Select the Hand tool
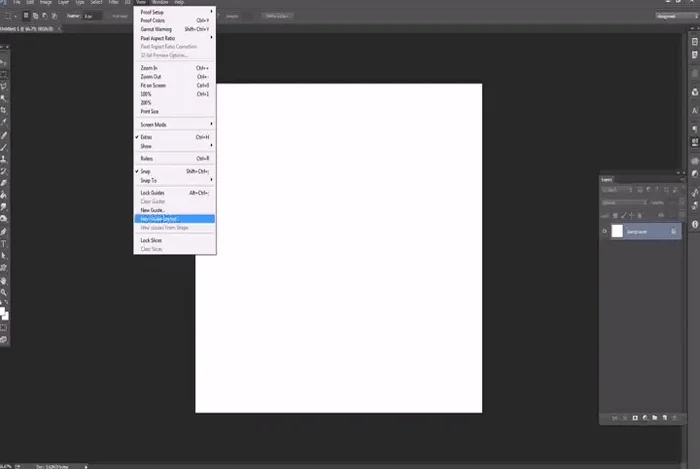 pos(4,281)
